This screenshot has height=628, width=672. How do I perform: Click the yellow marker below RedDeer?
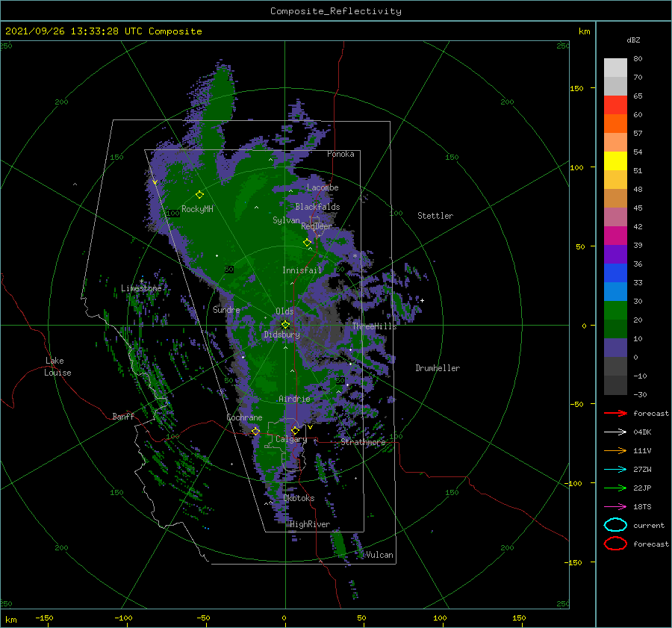307,243
